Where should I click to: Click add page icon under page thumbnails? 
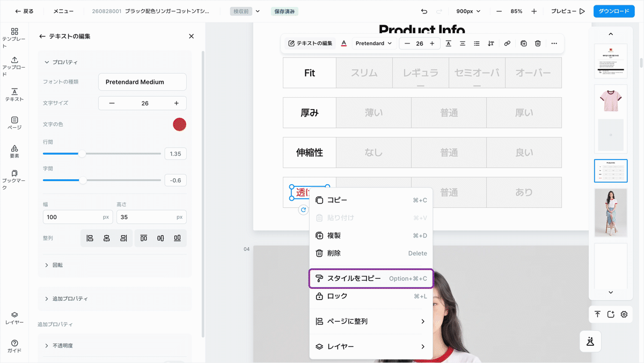click(611, 314)
